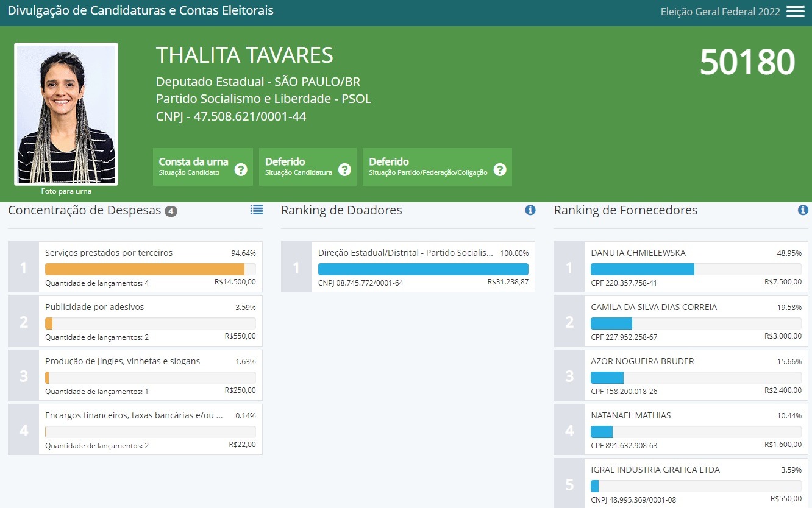The image size is (812, 508).
Task: Click help icon beside Situação Candidatura
Action: [344, 169]
